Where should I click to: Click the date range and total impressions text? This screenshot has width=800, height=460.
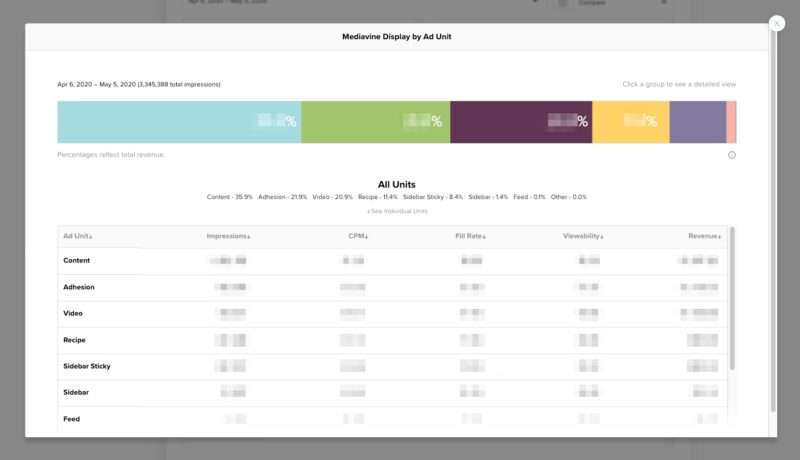coord(139,84)
